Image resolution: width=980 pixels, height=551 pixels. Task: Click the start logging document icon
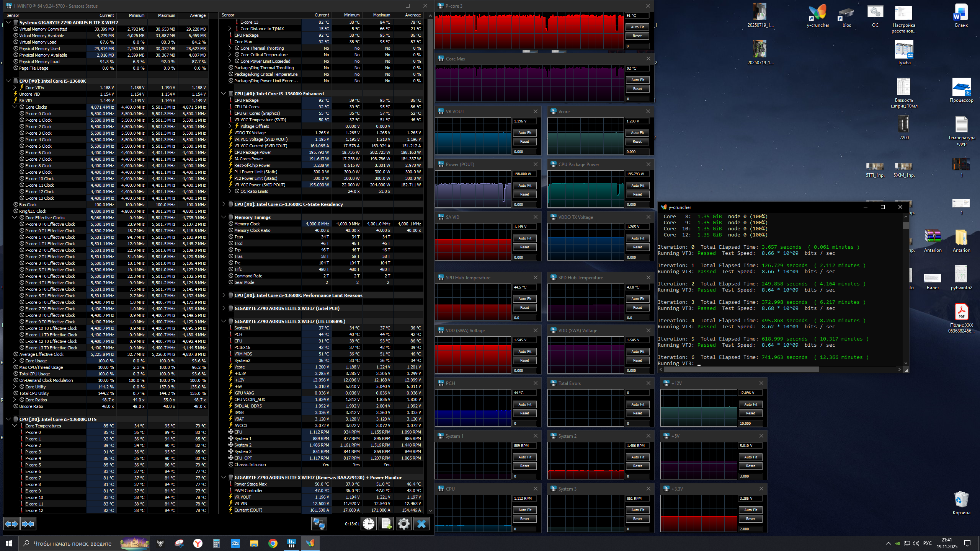tap(386, 524)
